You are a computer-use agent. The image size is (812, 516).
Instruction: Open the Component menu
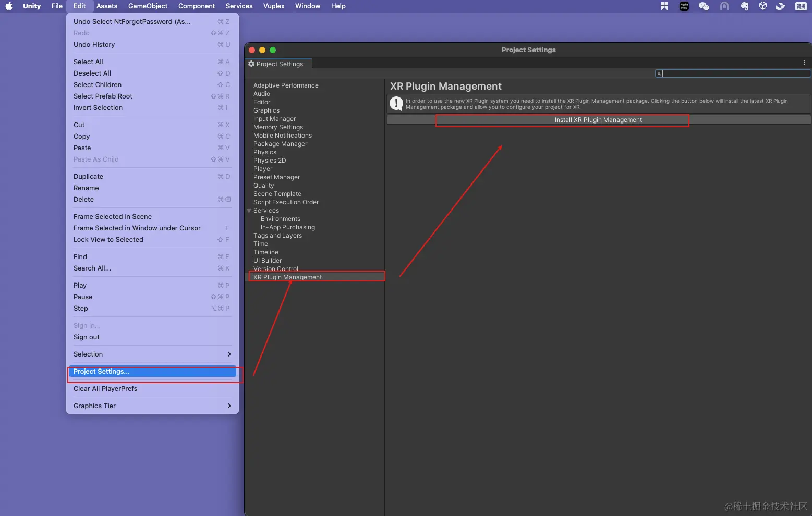[x=197, y=6]
